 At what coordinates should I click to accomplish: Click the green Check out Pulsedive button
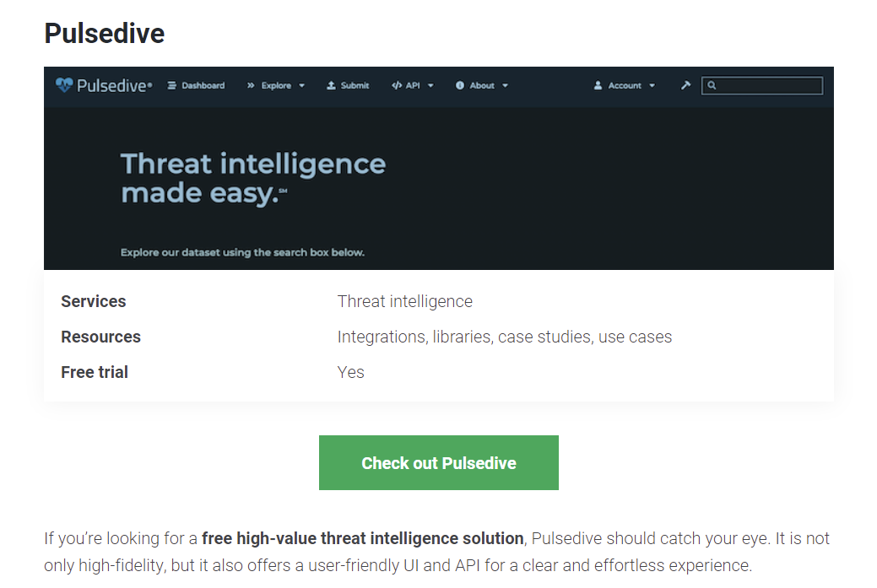click(x=439, y=463)
